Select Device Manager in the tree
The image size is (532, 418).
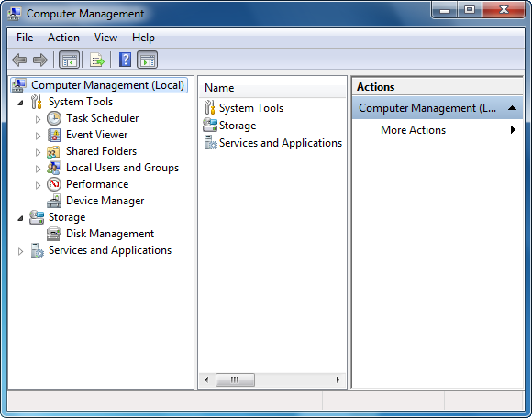(x=105, y=201)
